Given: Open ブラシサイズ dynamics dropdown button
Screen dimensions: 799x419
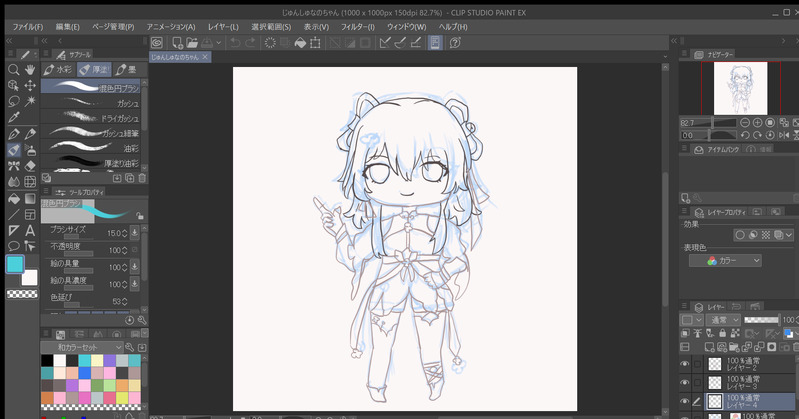Looking at the screenshot, I should pos(135,233).
